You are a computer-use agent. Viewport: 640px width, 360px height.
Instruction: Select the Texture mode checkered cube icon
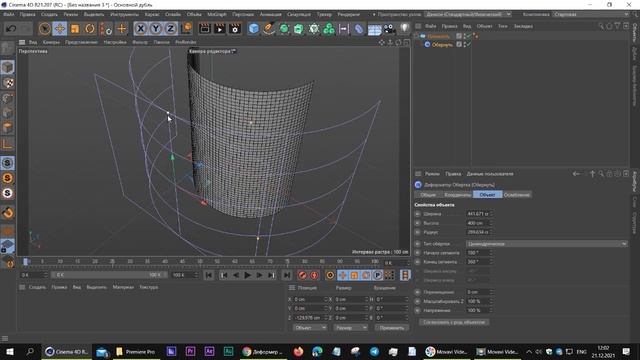[7, 83]
